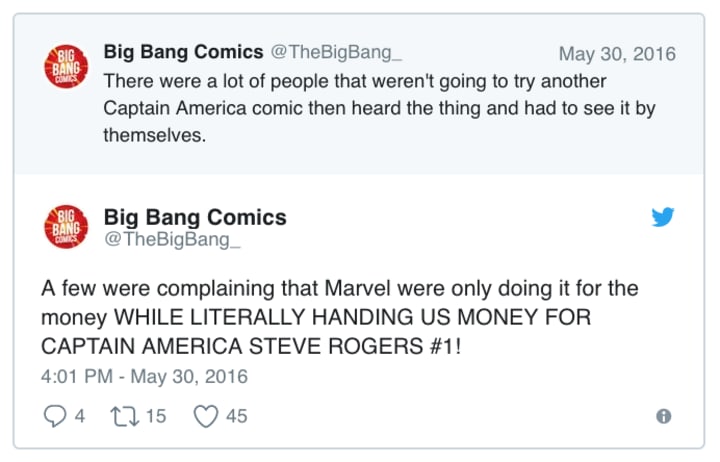This screenshot has height=462, width=720.
Task: Click Big Bang Comics avatar in main tweet
Action: [65, 227]
